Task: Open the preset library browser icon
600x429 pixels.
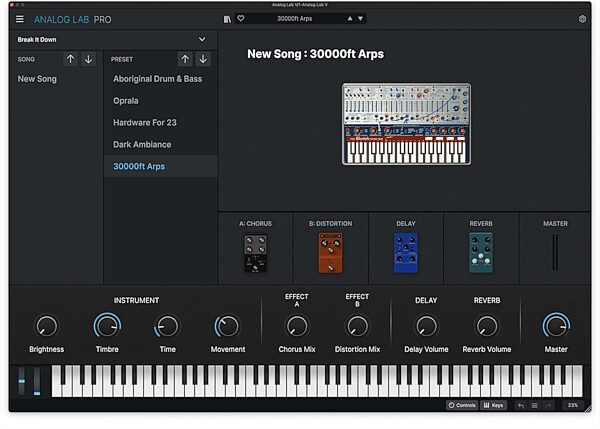Action: coord(227,19)
